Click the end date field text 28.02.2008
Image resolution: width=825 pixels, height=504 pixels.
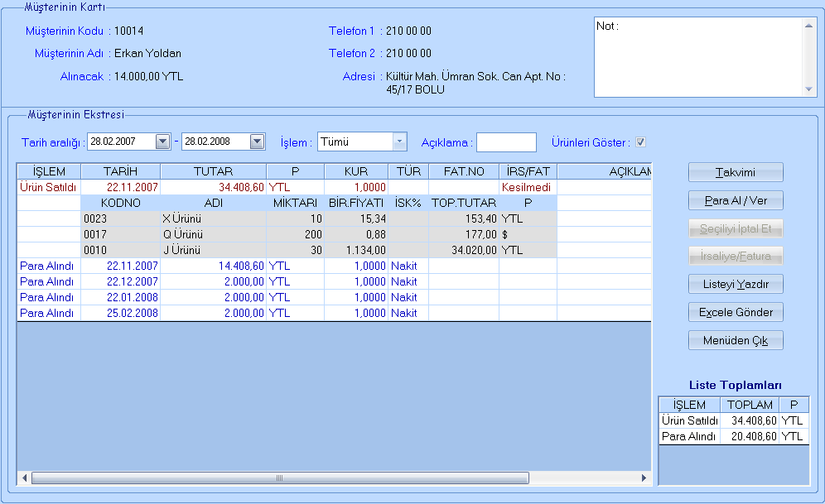[207, 142]
